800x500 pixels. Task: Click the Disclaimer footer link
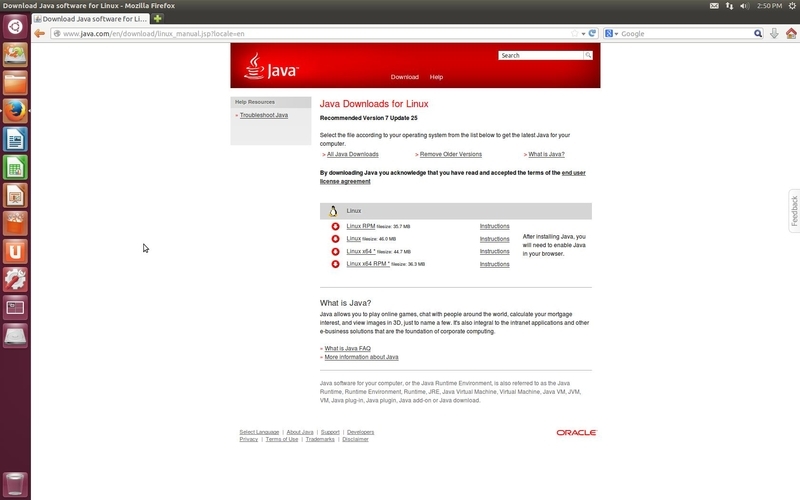click(x=355, y=439)
